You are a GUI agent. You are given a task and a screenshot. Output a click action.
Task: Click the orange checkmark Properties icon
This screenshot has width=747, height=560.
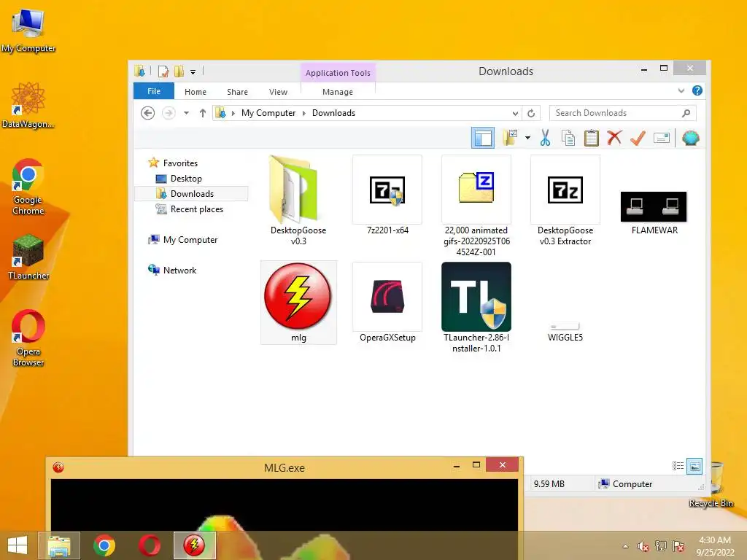click(x=638, y=138)
